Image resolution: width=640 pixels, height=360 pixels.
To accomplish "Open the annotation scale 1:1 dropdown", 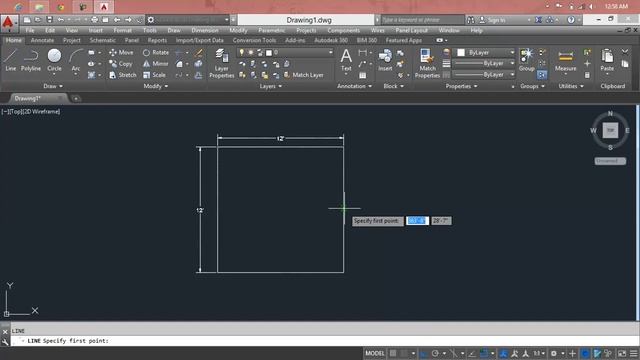I will [x=539, y=353].
